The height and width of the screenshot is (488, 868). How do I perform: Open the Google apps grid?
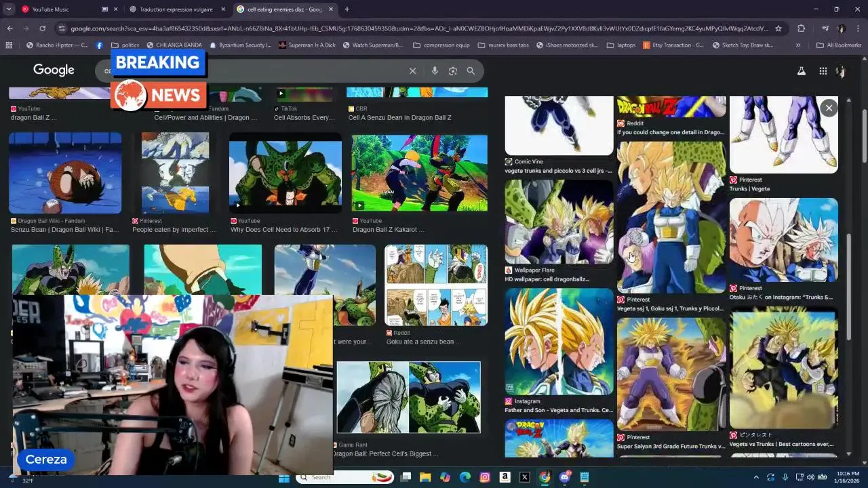pos(823,70)
